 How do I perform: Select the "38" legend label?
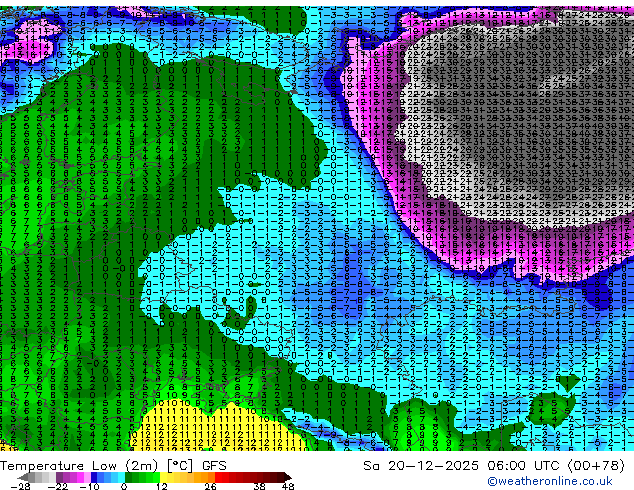pyautogui.click(x=259, y=486)
